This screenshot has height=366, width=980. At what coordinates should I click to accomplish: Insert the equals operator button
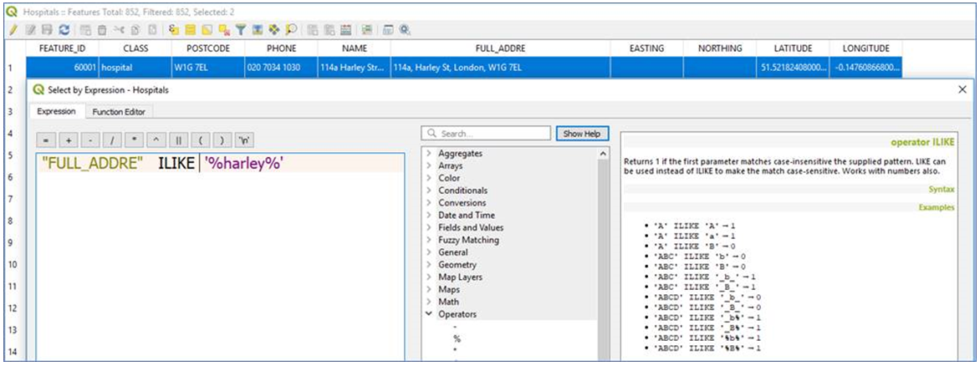point(46,140)
